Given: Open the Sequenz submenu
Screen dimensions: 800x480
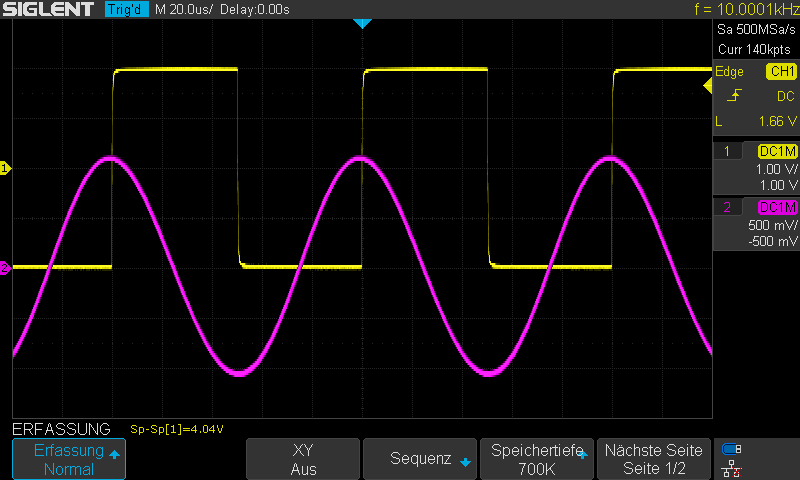Looking at the screenshot, I should (420, 459).
